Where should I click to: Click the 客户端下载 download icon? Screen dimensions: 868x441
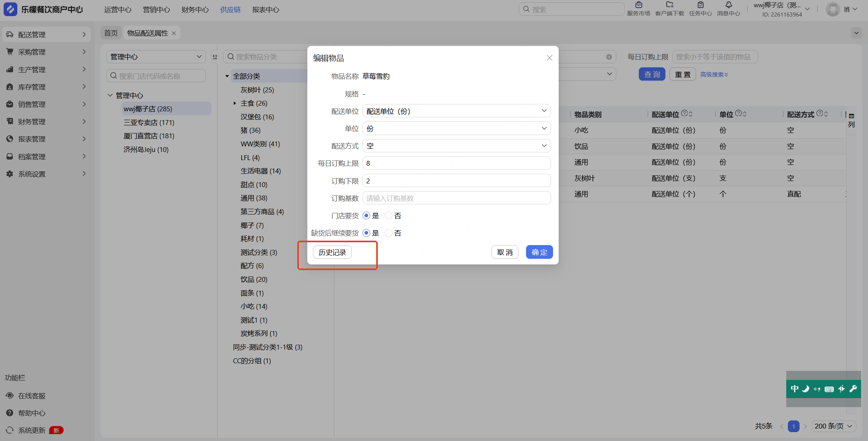[669, 6]
